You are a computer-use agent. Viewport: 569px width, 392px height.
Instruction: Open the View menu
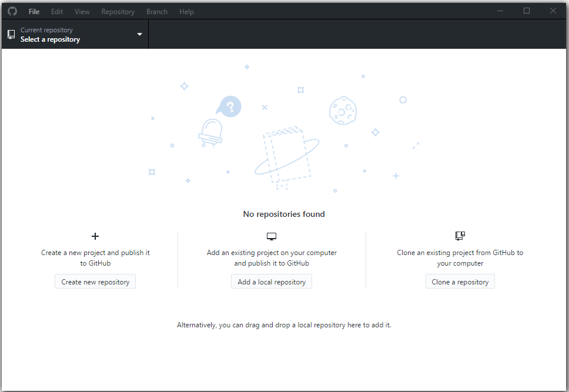pos(82,12)
